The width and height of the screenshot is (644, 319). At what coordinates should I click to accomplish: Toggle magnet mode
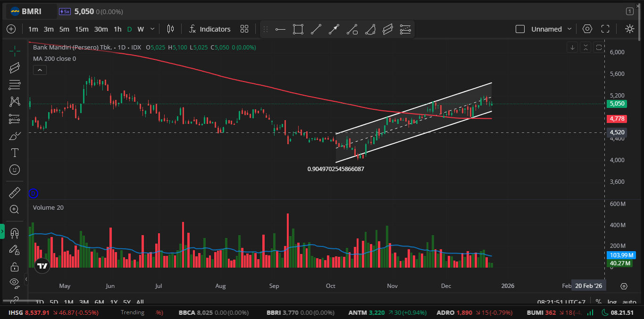click(x=15, y=233)
